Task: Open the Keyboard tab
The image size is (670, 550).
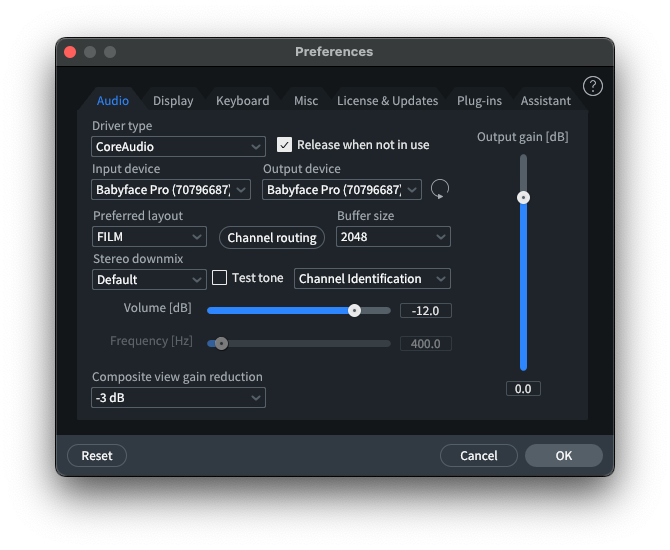Action: click(x=243, y=101)
